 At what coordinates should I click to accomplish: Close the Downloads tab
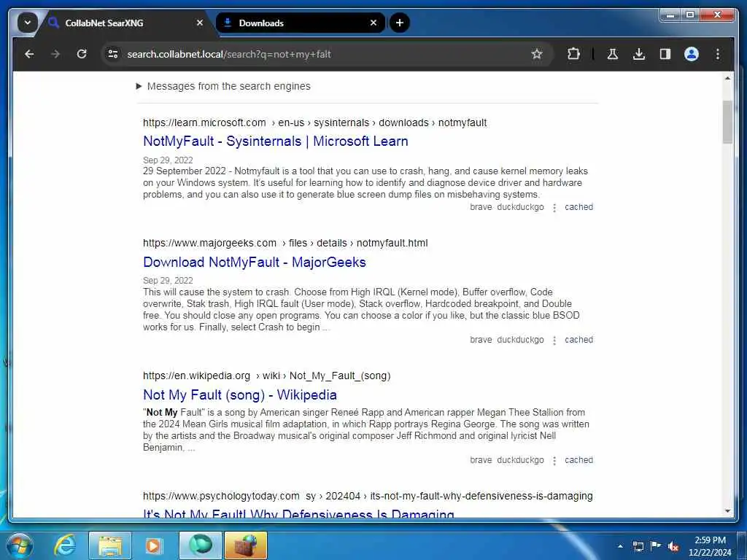click(373, 23)
